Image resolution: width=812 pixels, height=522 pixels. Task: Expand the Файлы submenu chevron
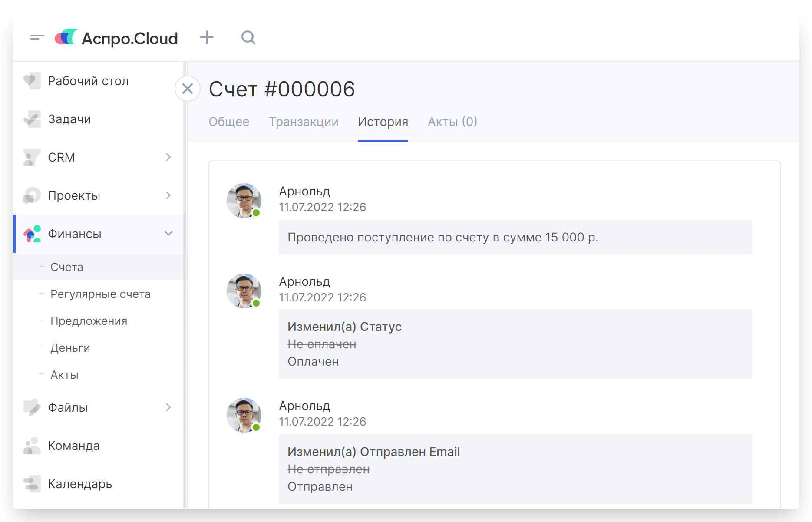168,407
